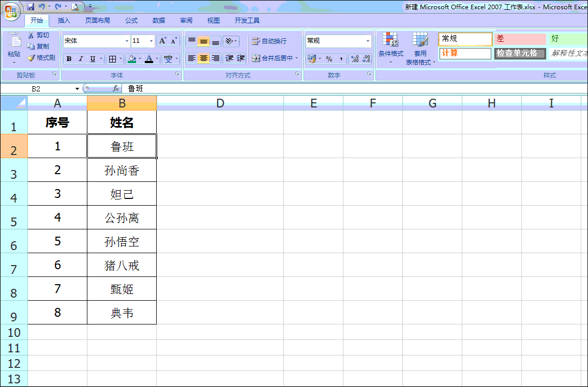Open print preview from quick access toolbar
The image size is (588, 387).
click(75, 6)
